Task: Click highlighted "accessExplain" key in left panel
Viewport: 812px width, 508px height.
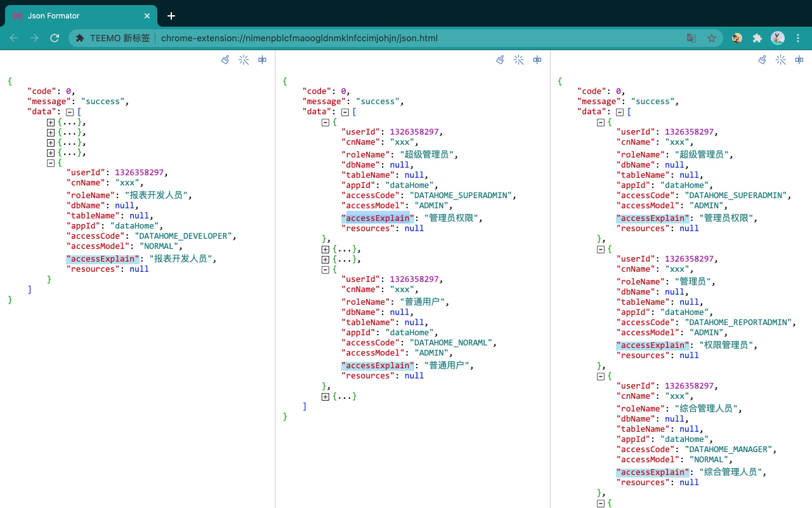Action: [103, 258]
